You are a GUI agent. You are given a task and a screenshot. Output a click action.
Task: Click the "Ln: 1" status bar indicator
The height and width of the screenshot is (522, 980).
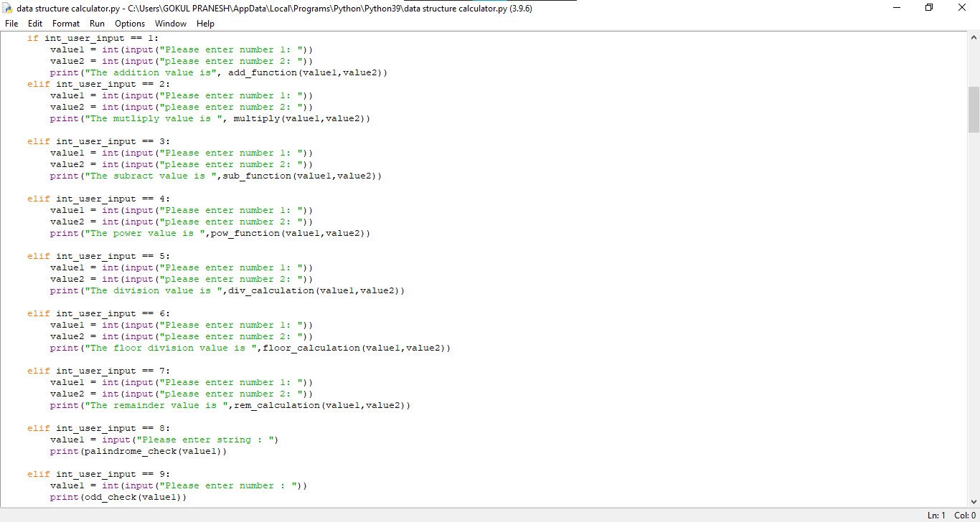[x=936, y=516]
